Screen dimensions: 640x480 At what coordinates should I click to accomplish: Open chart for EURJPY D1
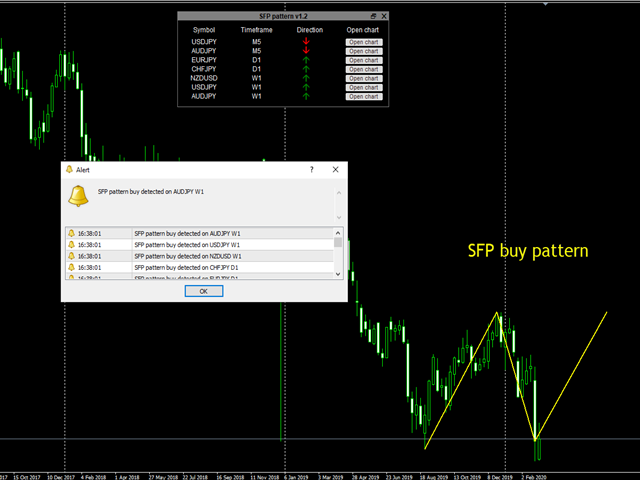click(x=363, y=60)
